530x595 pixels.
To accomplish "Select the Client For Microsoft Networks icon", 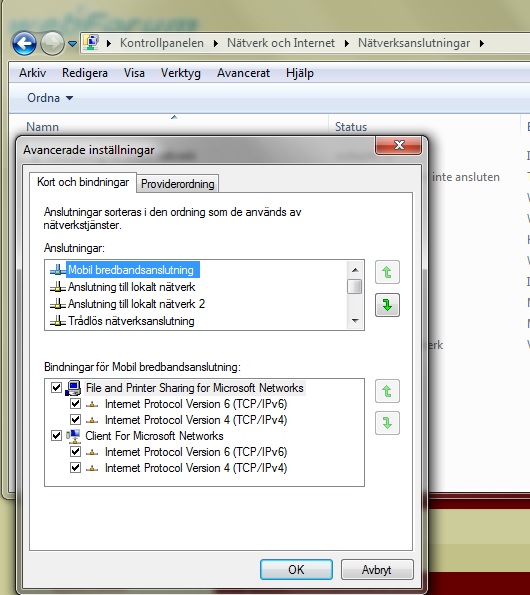I will point(73,436).
